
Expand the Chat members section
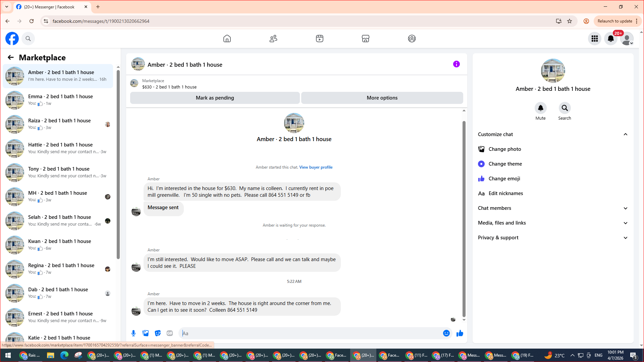point(553,208)
